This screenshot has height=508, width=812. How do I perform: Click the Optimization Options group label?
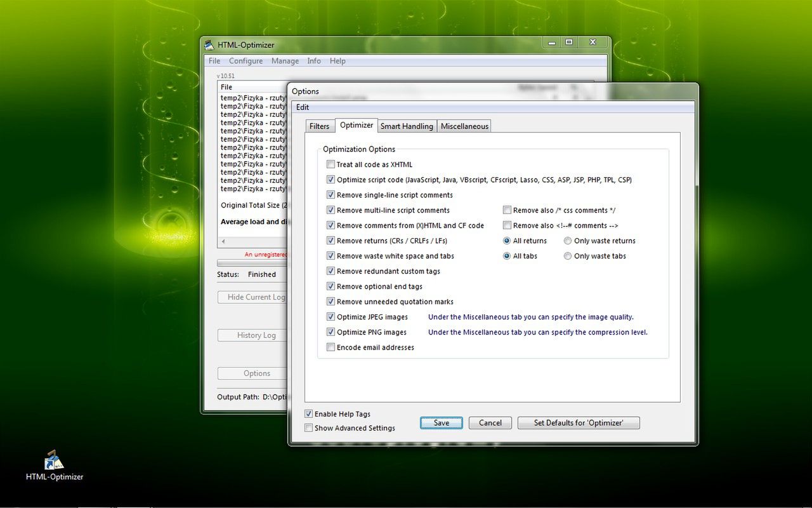click(359, 149)
